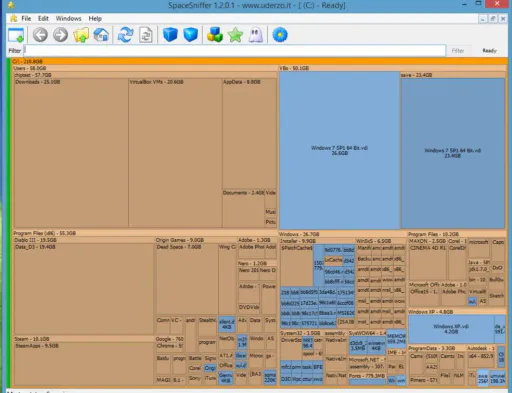Select the WinSxS 6.5GB header

tap(381, 241)
